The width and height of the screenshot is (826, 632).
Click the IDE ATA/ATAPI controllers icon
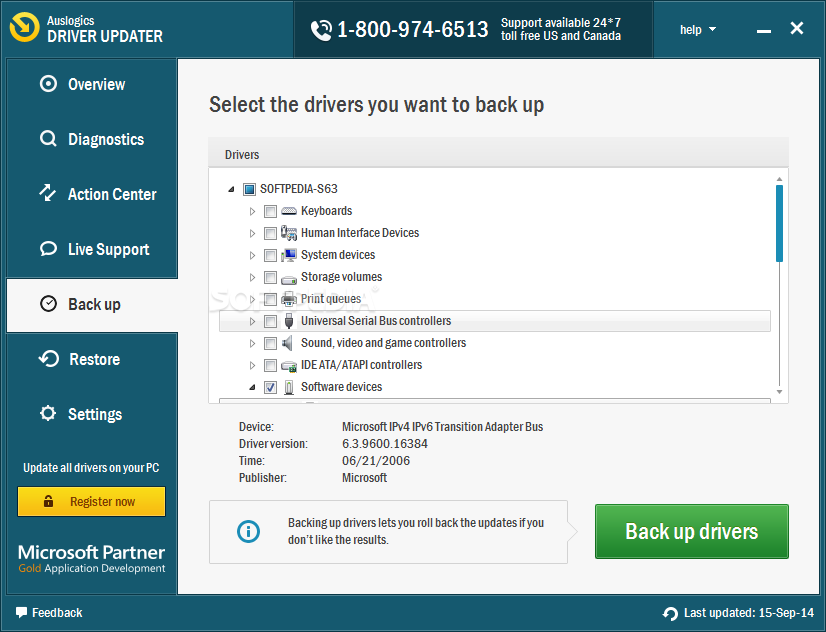(289, 366)
